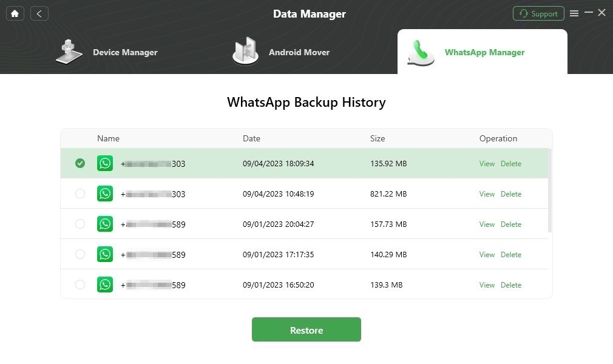
Task: Open the WhatsApp Manager tab
Action: 482,52
